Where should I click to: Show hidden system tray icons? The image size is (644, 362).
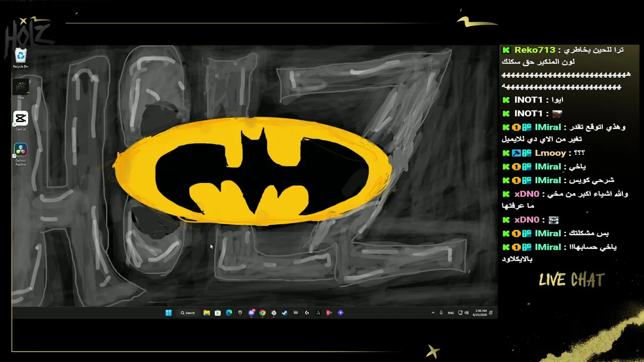pos(433,313)
